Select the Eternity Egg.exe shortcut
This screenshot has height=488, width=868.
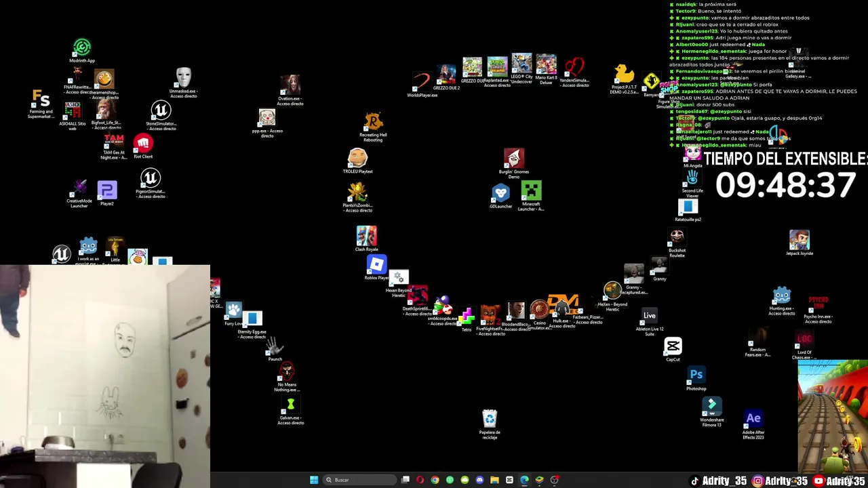(x=252, y=324)
